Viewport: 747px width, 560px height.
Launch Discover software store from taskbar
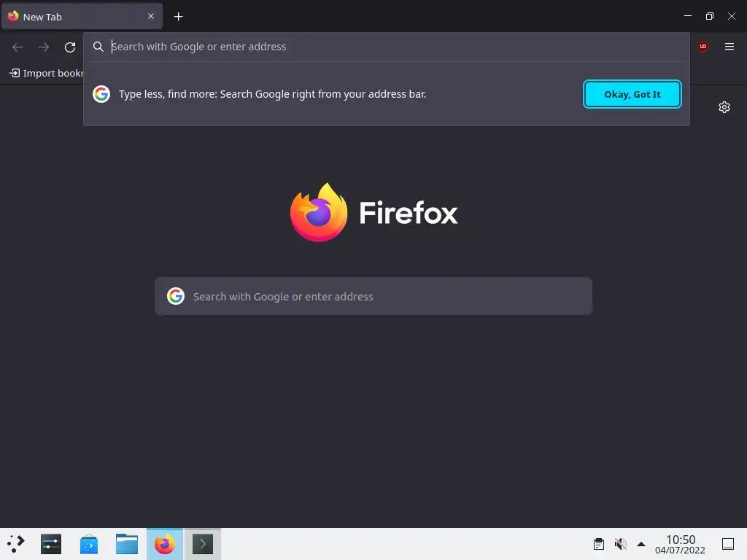pyautogui.click(x=88, y=544)
